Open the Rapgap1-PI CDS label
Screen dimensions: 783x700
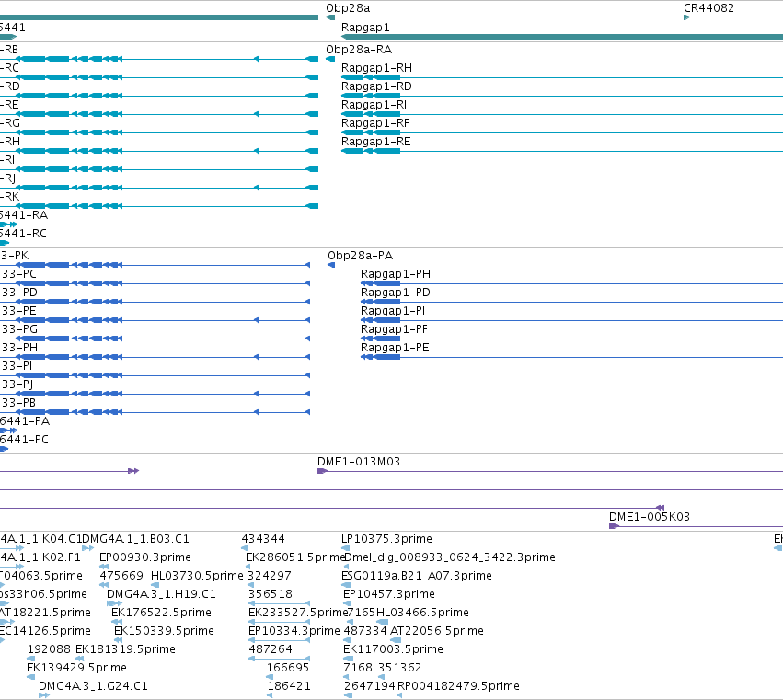point(393,311)
